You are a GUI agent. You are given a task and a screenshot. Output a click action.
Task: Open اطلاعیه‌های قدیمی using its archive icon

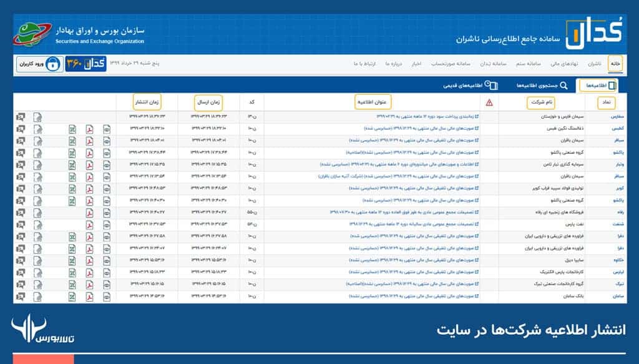492,85
